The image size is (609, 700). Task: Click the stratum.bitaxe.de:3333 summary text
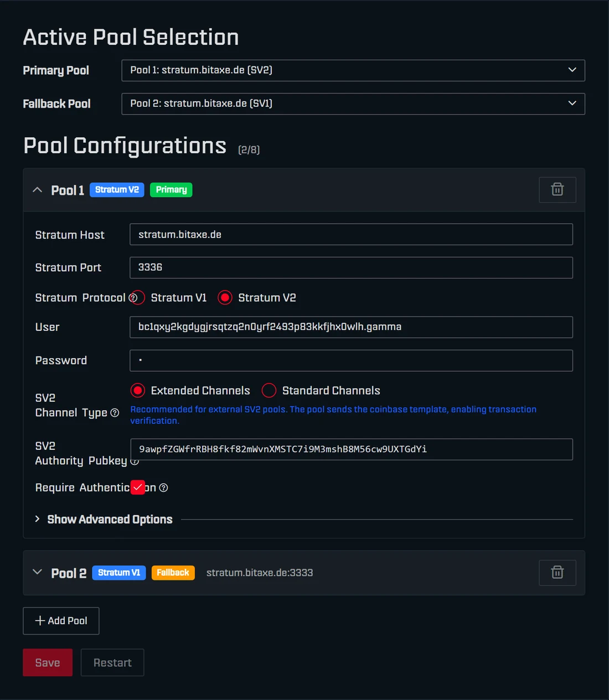260,573
